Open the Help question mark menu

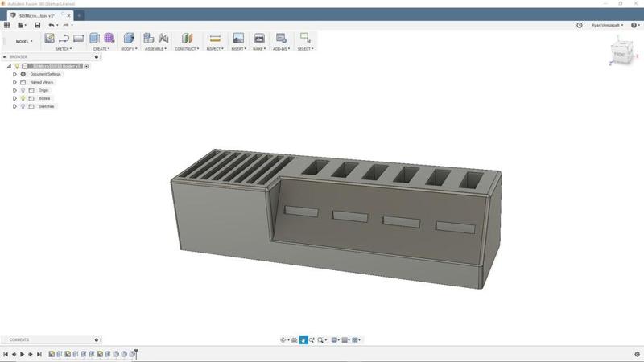[635, 25]
